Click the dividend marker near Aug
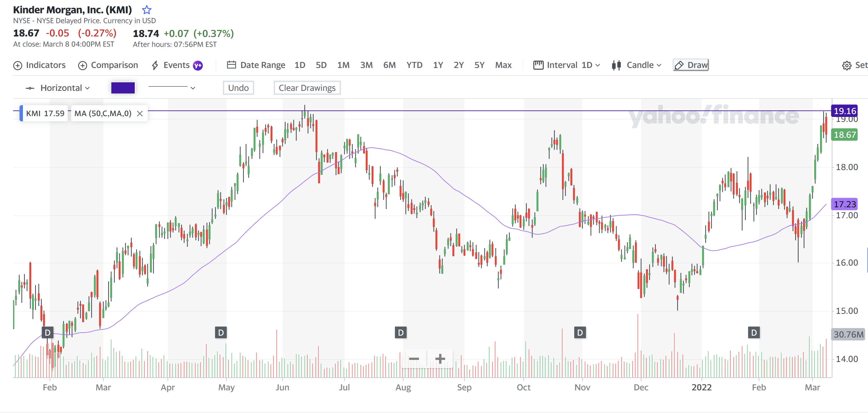868x413 pixels. (401, 333)
